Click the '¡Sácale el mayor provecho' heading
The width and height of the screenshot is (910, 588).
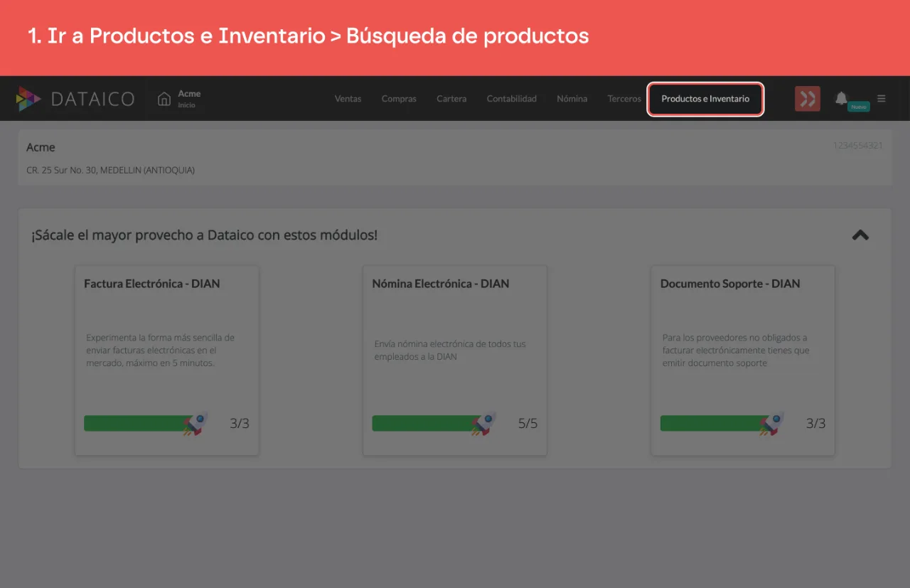[204, 235]
